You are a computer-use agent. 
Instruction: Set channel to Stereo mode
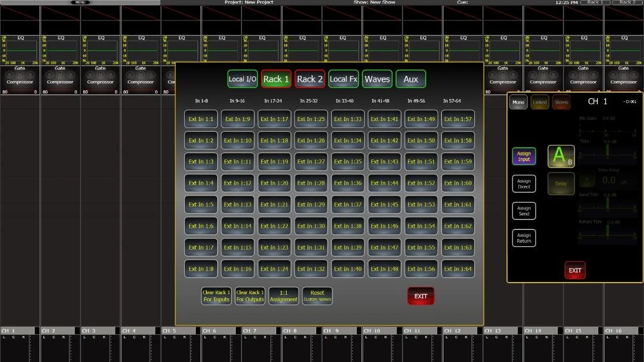[561, 103]
